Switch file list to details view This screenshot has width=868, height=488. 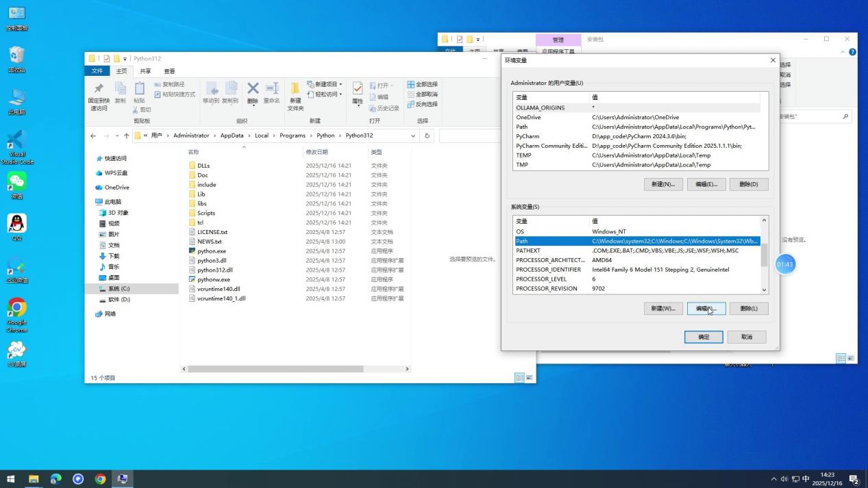519,378
